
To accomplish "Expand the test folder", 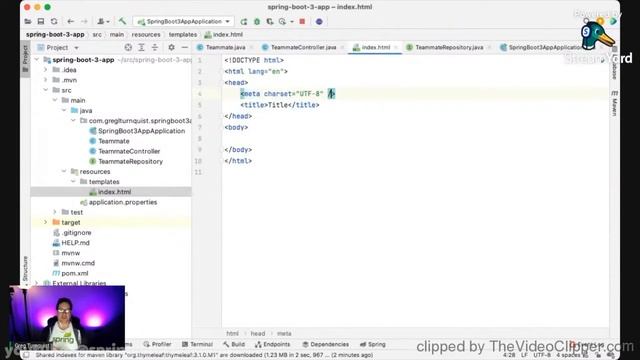I will point(55,212).
